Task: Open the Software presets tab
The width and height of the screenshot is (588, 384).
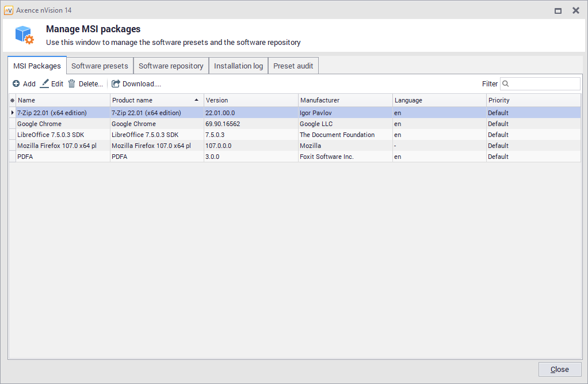Action: 100,66
